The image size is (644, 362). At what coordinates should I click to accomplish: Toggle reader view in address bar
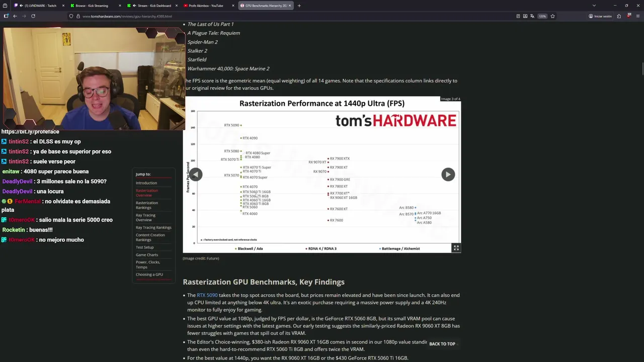tap(518, 16)
